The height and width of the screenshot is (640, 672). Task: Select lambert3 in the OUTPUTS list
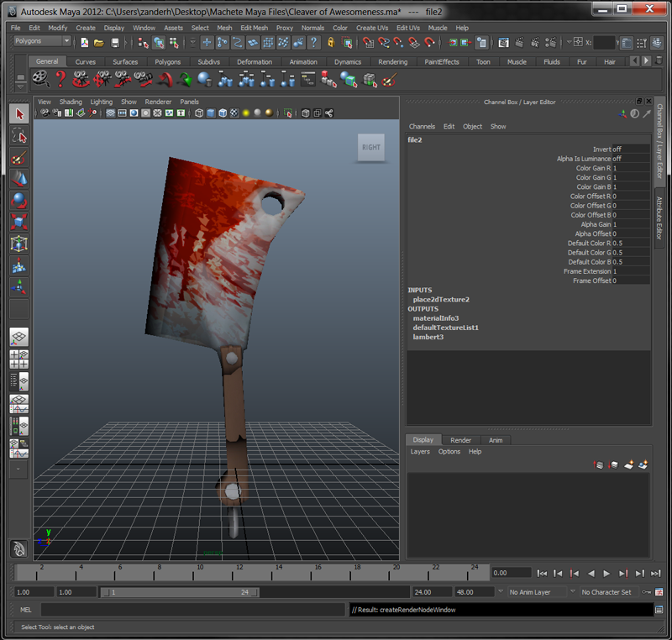pyautogui.click(x=428, y=337)
